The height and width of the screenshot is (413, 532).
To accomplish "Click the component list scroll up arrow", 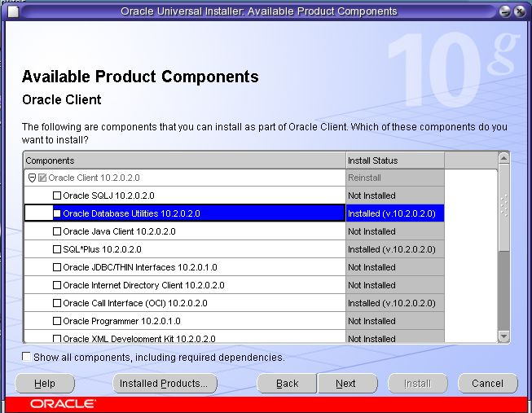I will pyautogui.click(x=503, y=158).
